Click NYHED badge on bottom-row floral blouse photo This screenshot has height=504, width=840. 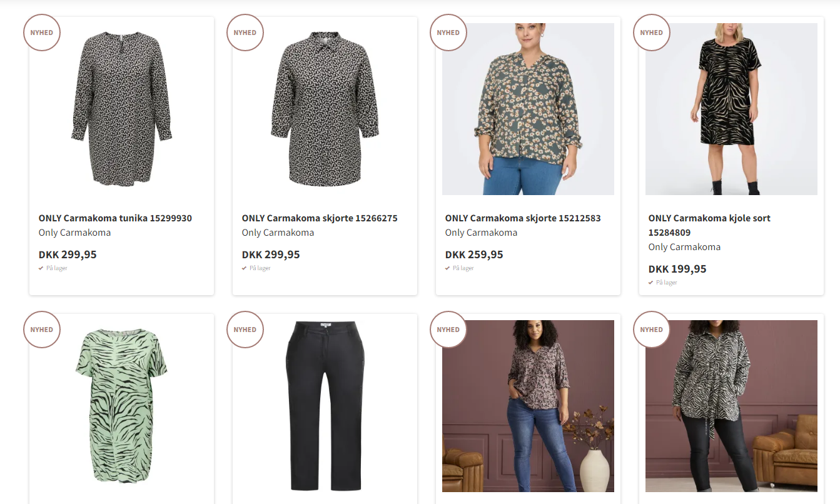[448, 330]
